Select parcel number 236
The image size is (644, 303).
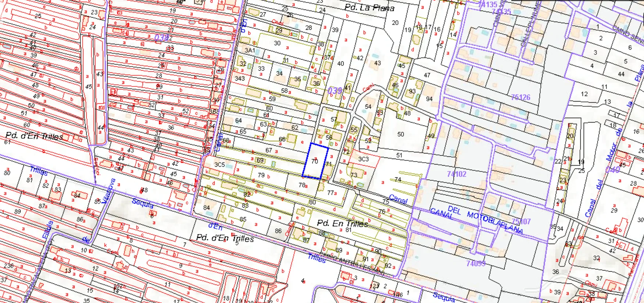(x=8, y=265)
